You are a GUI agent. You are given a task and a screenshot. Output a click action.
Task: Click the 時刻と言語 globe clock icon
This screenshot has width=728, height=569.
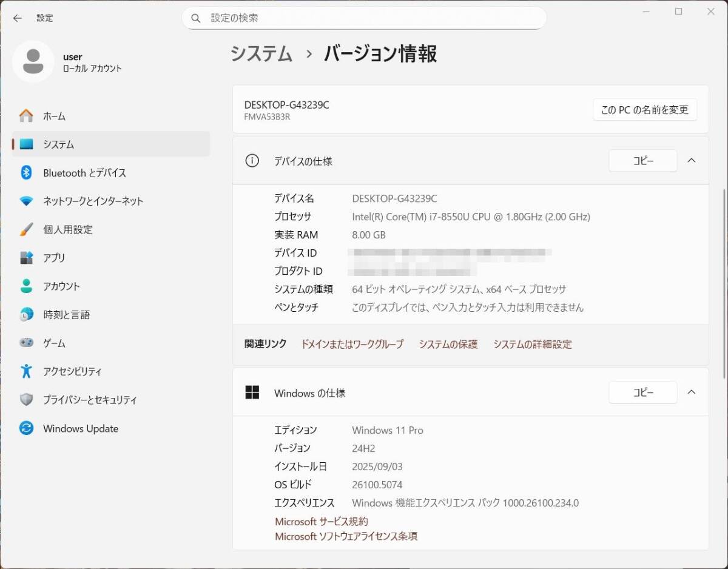click(26, 315)
